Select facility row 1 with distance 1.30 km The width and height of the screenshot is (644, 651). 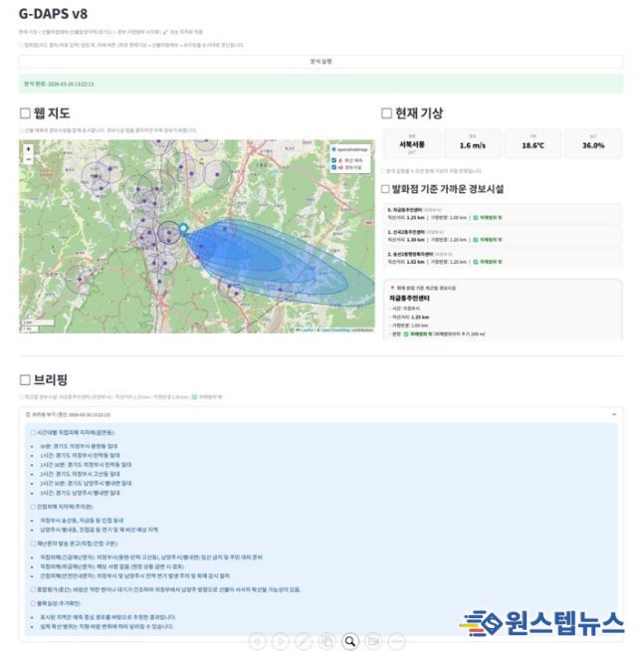click(503, 236)
